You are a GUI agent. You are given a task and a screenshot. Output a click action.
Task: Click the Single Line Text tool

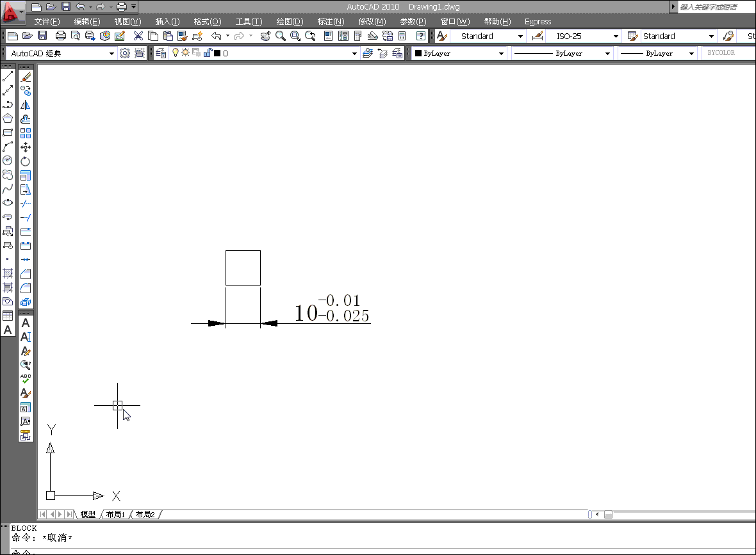click(x=26, y=337)
